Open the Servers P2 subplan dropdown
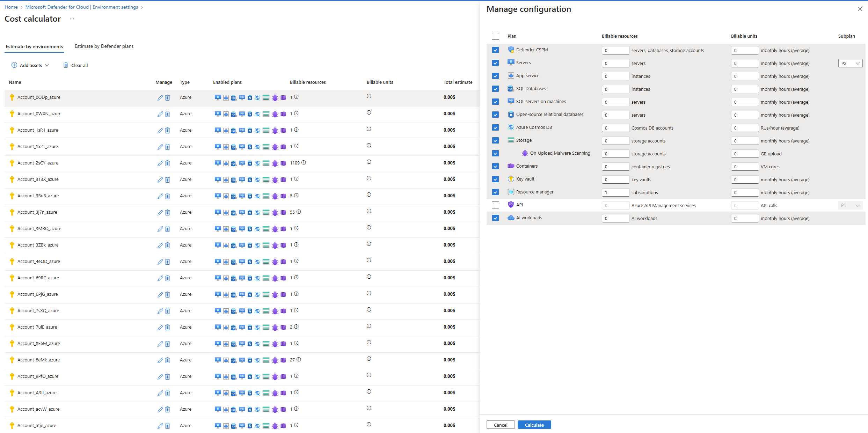The width and height of the screenshot is (868, 433). click(x=850, y=64)
